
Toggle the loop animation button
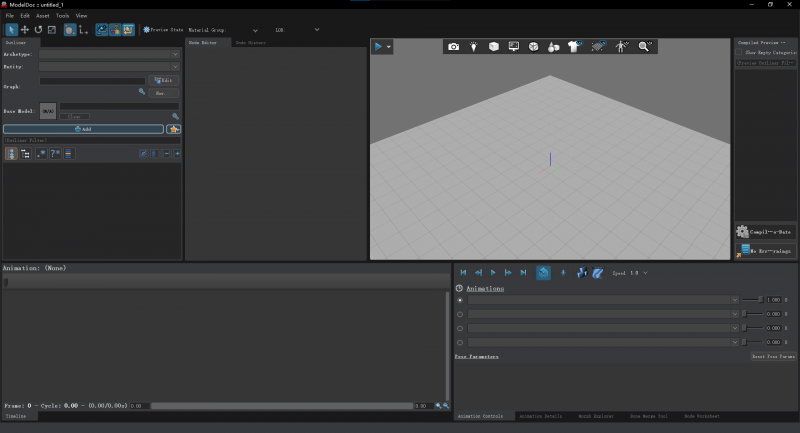coord(543,273)
